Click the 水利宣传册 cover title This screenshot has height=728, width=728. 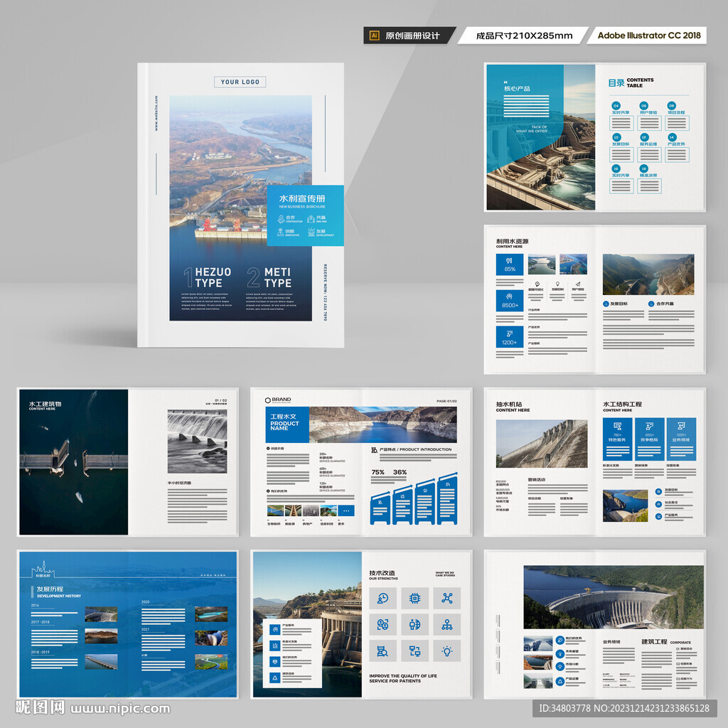pos(301,198)
